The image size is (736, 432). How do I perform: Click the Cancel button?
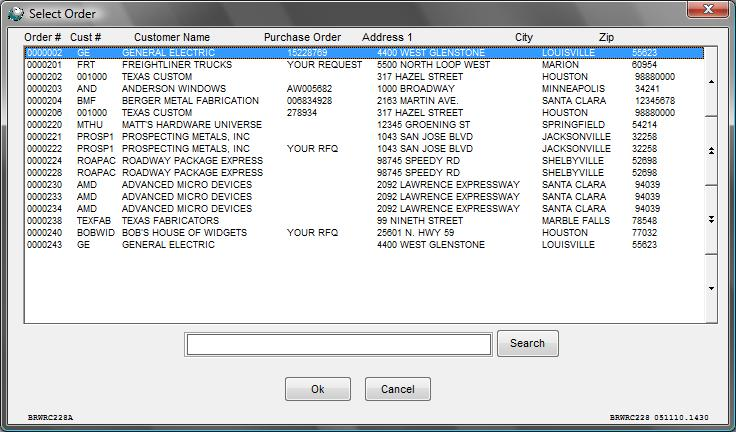[x=398, y=389]
